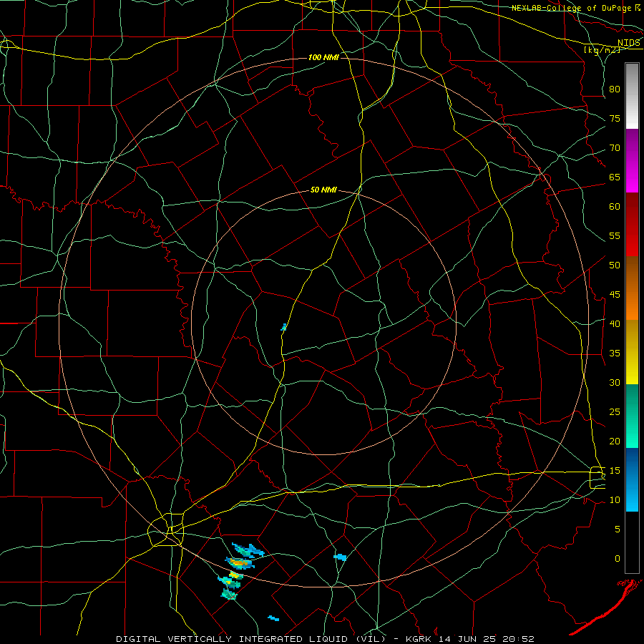Click the value 35 on the color scale
Image resolution: width=644 pixels, height=644 pixels.
615,353
